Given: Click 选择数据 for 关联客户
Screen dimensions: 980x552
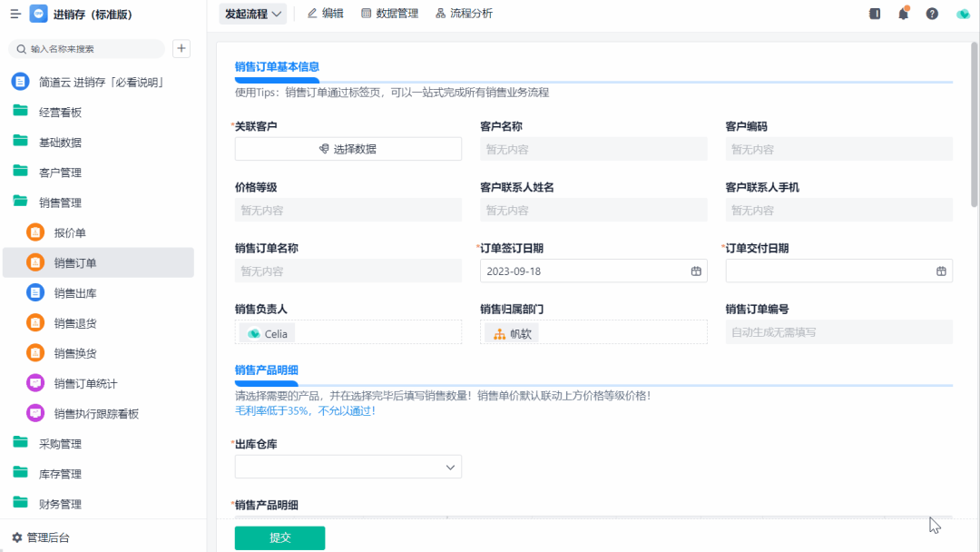Looking at the screenshot, I should [348, 149].
